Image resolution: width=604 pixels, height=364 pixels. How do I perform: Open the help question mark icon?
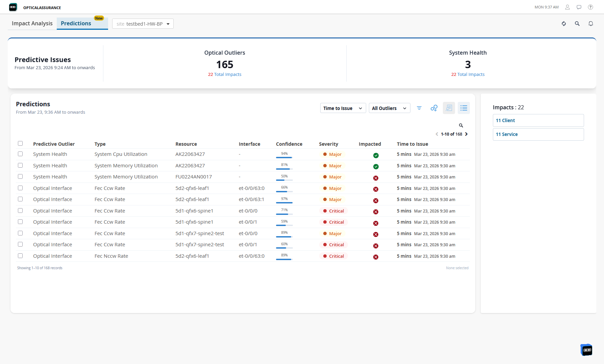click(590, 7)
